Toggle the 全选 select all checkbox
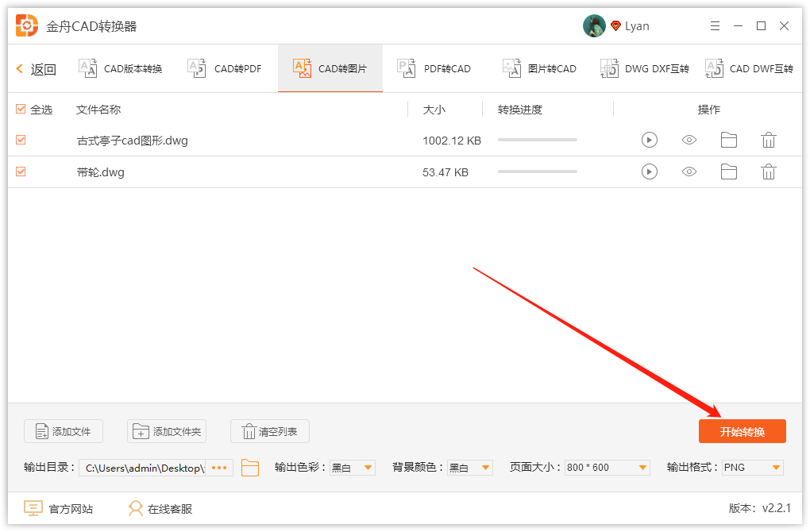The height and width of the screenshot is (532, 810). tap(20, 110)
